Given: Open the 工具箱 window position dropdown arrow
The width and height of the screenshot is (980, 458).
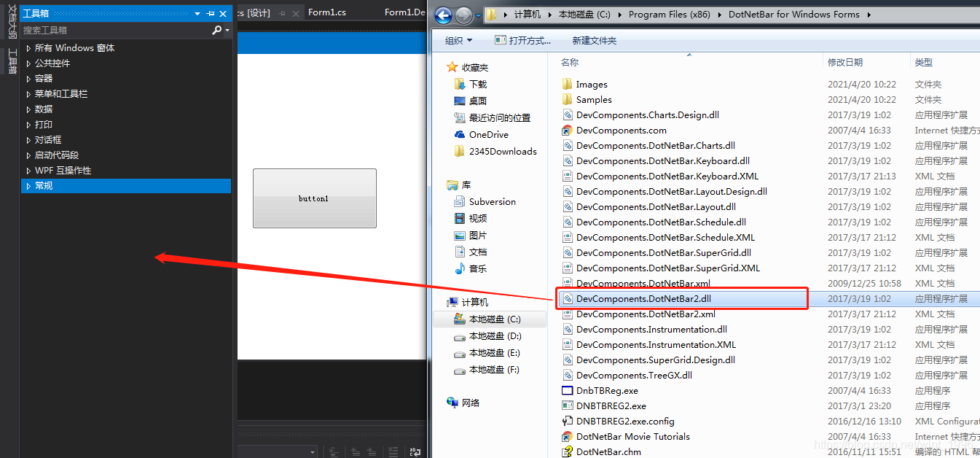Looking at the screenshot, I should click(x=197, y=14).
